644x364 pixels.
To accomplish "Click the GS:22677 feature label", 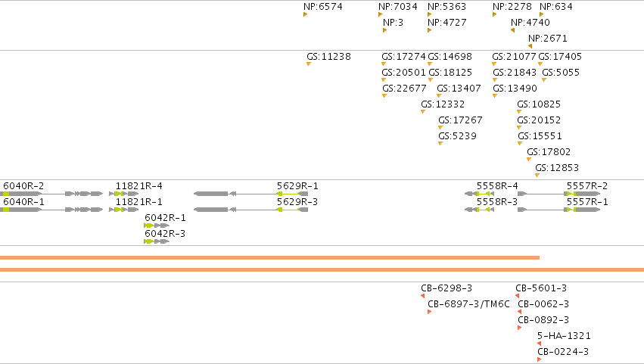I will [405, 89].
